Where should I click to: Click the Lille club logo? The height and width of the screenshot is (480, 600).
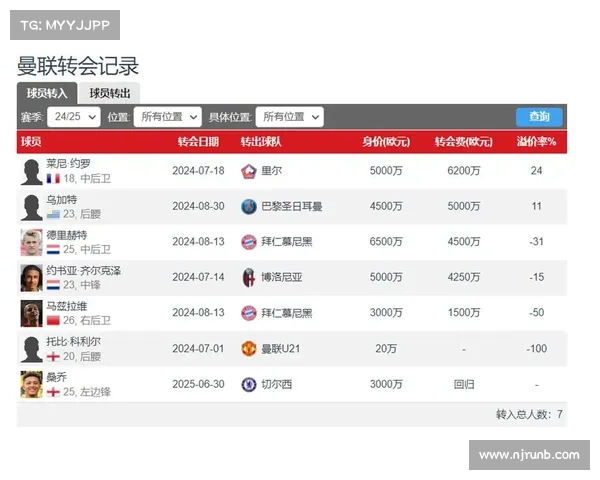[249, 171]
